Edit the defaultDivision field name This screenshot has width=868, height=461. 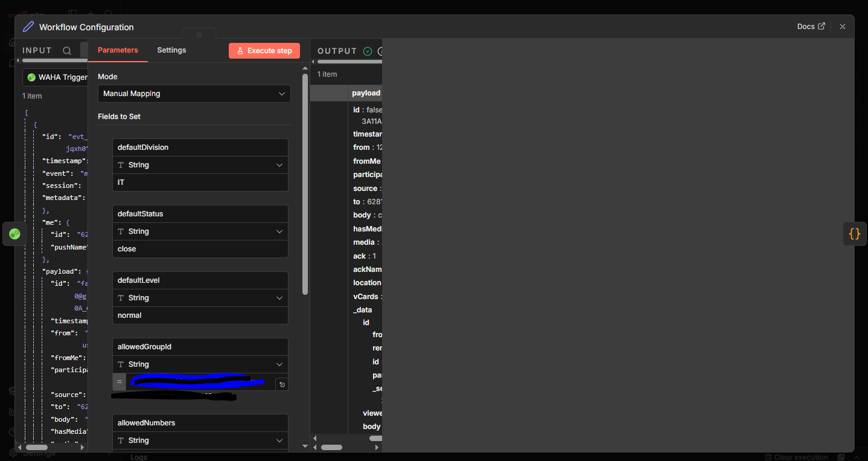coord(200,147)
